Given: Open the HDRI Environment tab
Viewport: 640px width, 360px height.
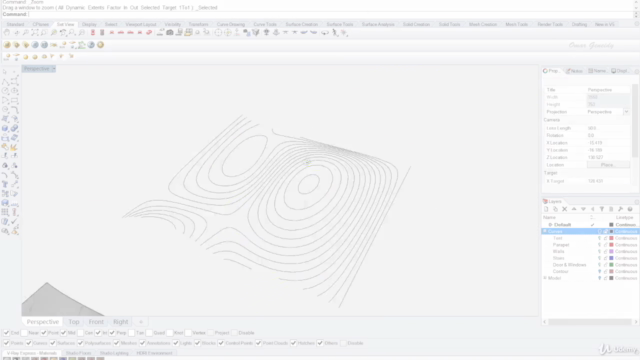Looking at the screenshot, I should click(x=154, y=353).
